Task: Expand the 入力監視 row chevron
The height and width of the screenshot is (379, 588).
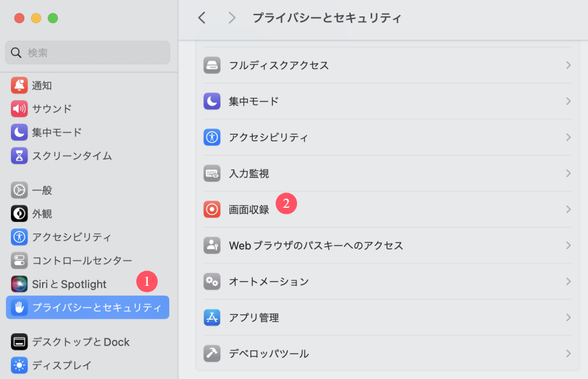Action: (x=568, y=174)
